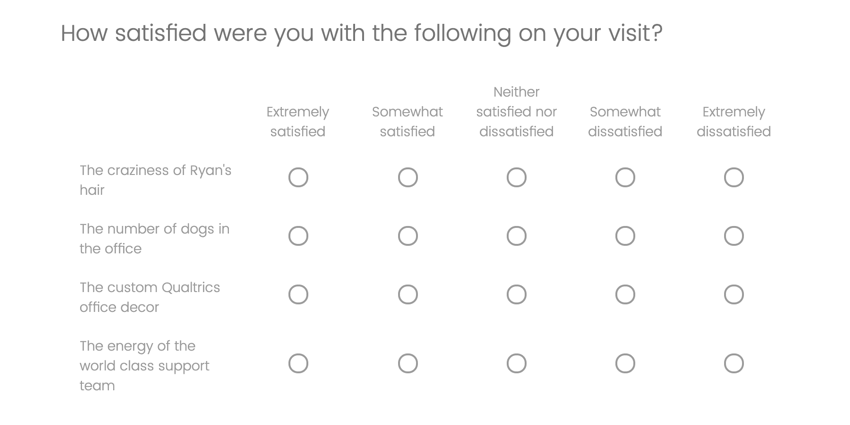Rate support team energy Extremely satisfied

click(298, 363)
